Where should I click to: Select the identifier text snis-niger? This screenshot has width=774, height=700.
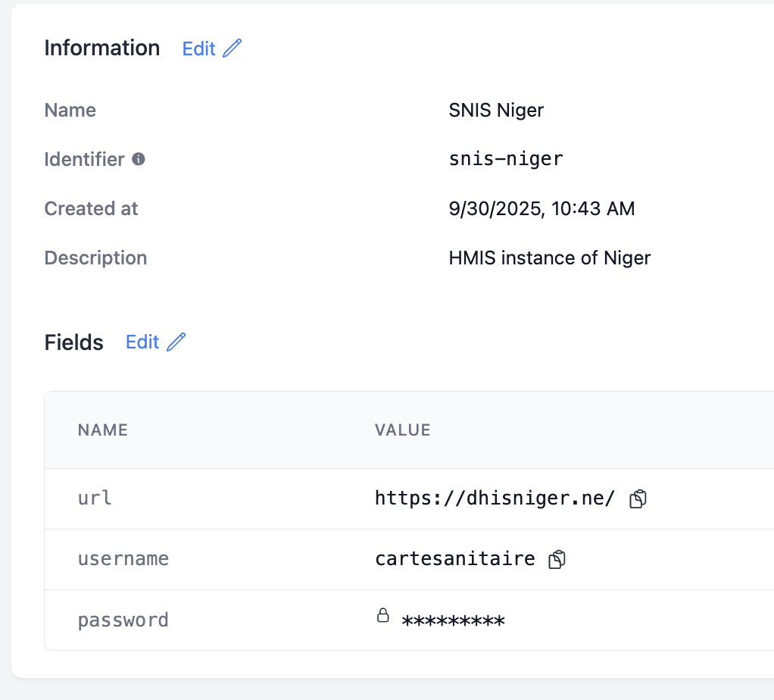point(506,158)
